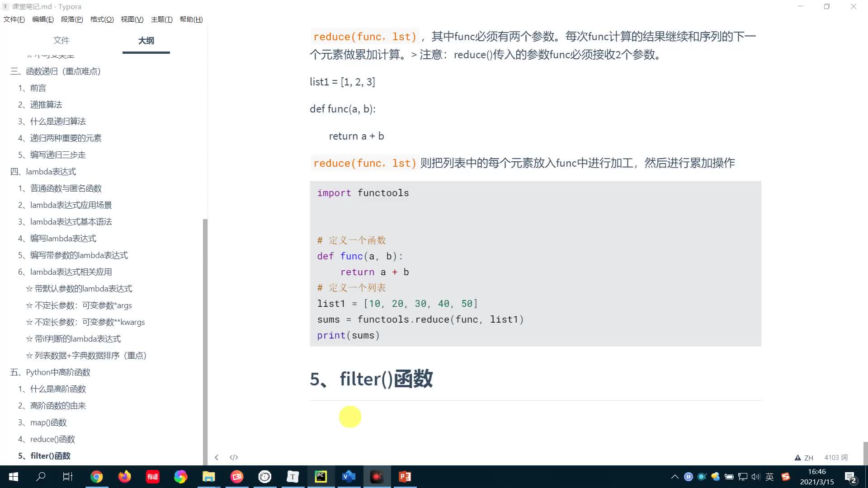Open notification center with 2 alerts
This screenshot has width=868, height=488.
[x=850, y=477]
